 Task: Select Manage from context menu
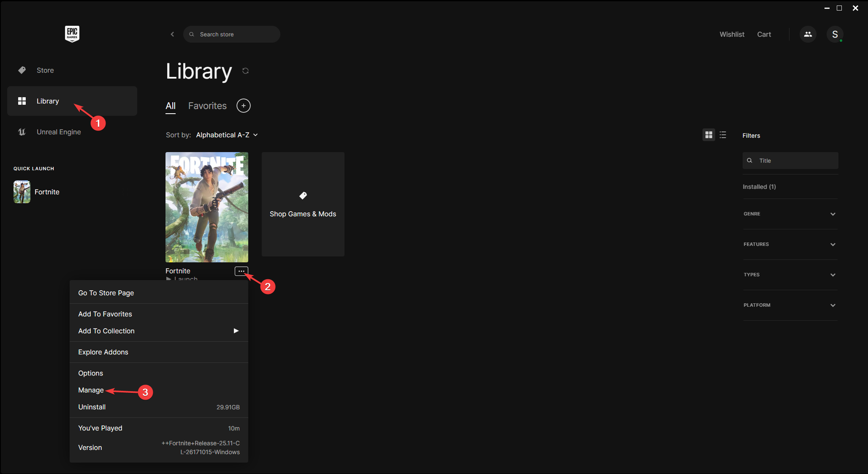pyautogui.click(x=159, y=390)
